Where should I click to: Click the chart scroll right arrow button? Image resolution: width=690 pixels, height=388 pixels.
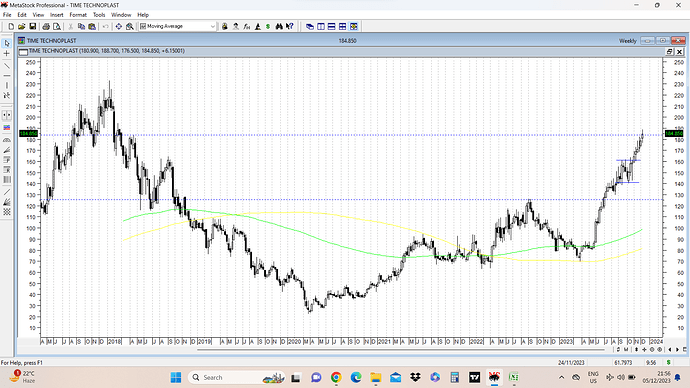tap(677, 350)
